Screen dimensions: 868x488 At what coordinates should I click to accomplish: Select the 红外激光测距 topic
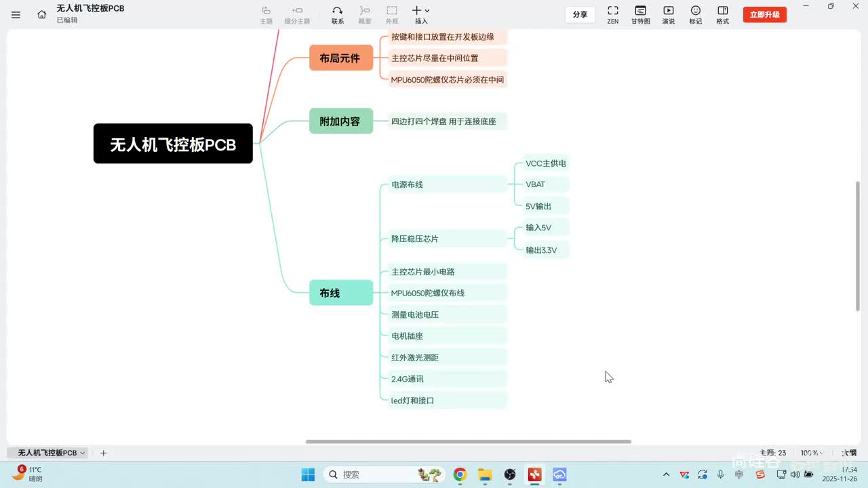[446, 357]
